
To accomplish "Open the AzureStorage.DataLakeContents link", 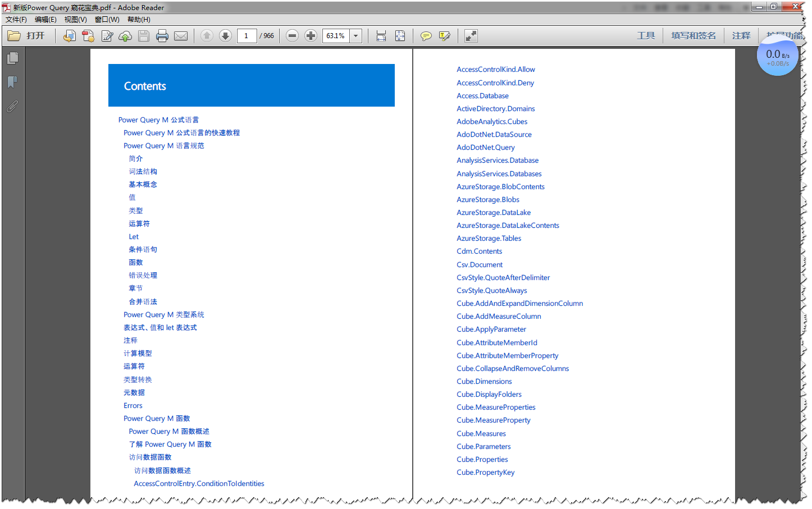I will tap(508, 226).
